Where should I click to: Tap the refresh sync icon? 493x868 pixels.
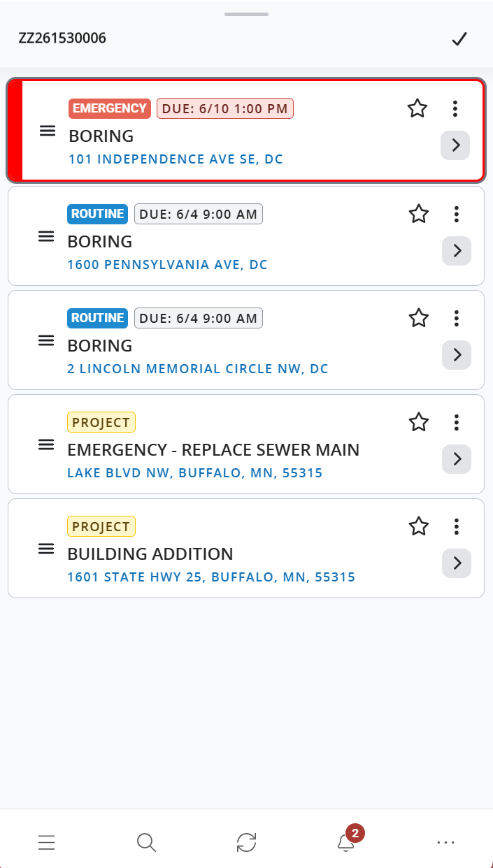[246, 842]
